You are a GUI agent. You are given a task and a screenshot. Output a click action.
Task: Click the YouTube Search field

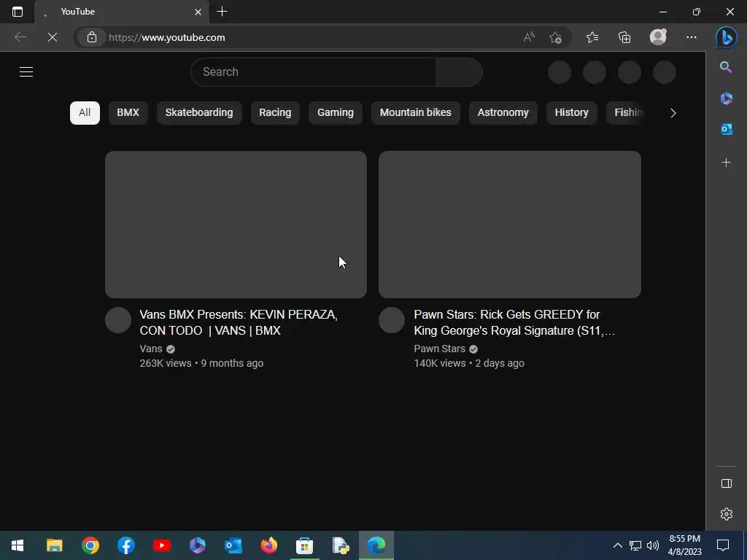coord(314,72)
